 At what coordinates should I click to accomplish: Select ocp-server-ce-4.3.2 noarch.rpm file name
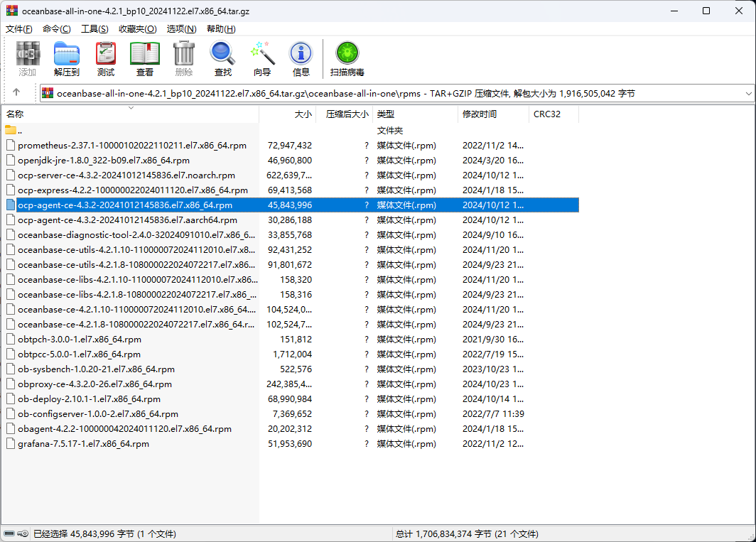coord(126,175)
